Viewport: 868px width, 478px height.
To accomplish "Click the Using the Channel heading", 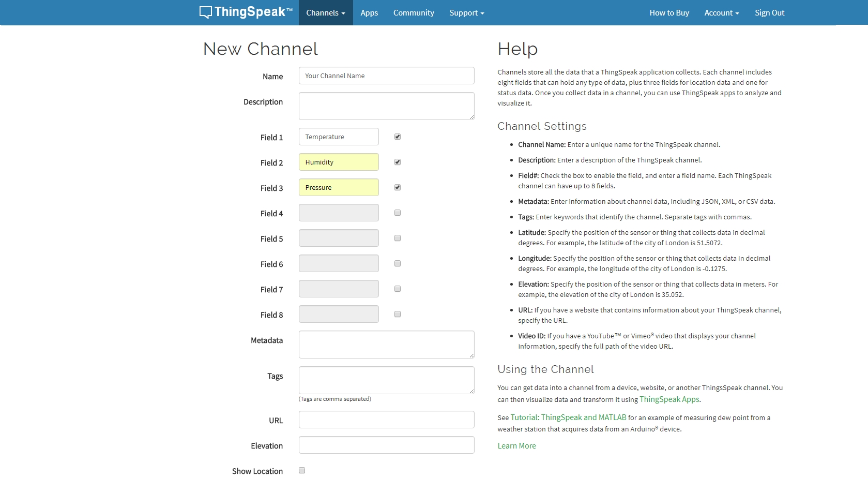I will tap(545, 369).
